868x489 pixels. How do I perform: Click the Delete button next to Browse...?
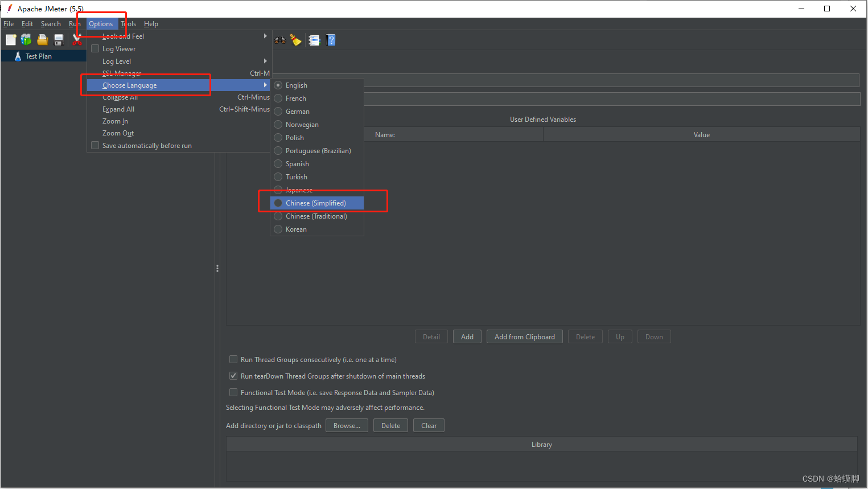point(390,426)
